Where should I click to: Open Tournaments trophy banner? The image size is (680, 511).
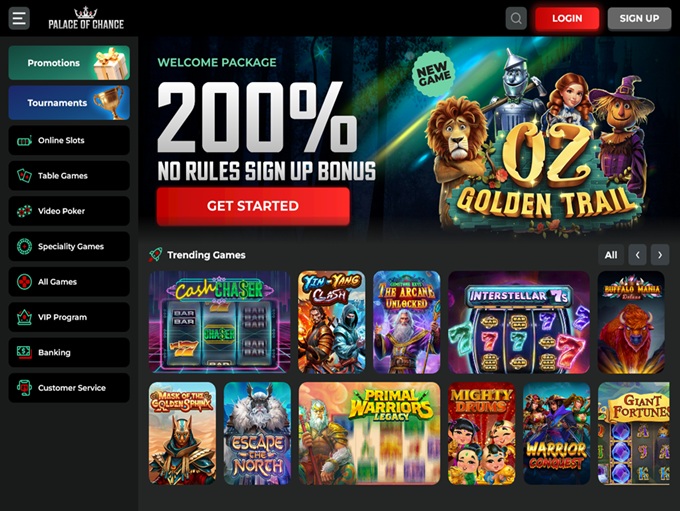69,102
